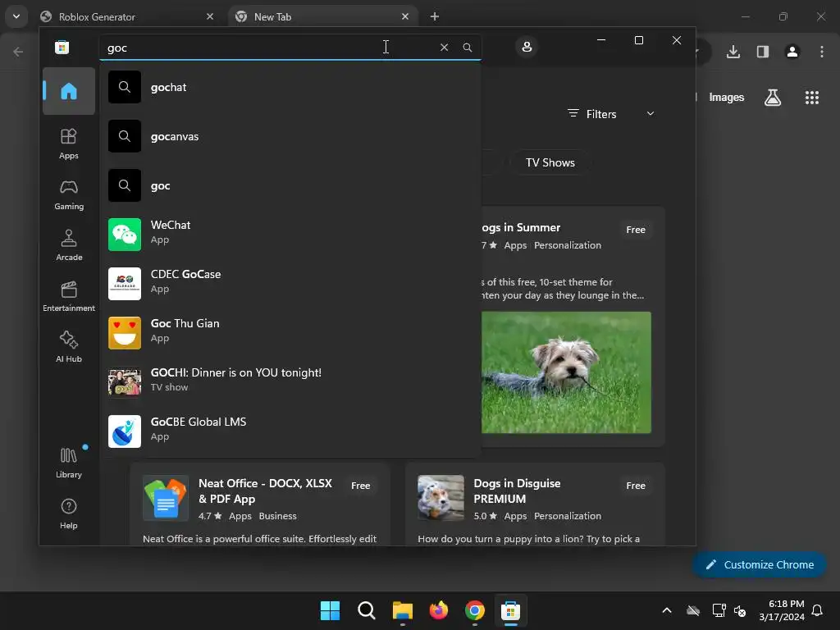Open Firefox from the taskbar
840x630 pixels.
point(439,610)
